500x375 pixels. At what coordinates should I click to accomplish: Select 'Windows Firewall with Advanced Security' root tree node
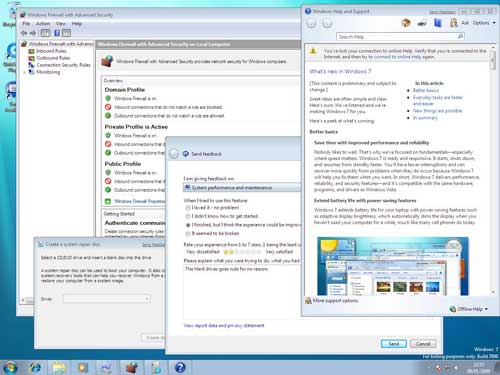tap(61, 44)
